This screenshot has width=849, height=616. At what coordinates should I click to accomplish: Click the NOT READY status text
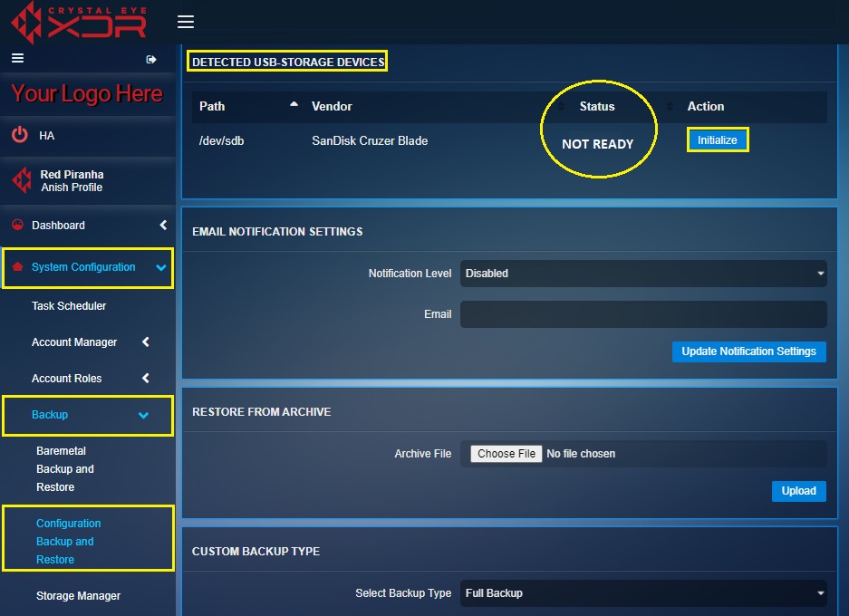(598, 144)
